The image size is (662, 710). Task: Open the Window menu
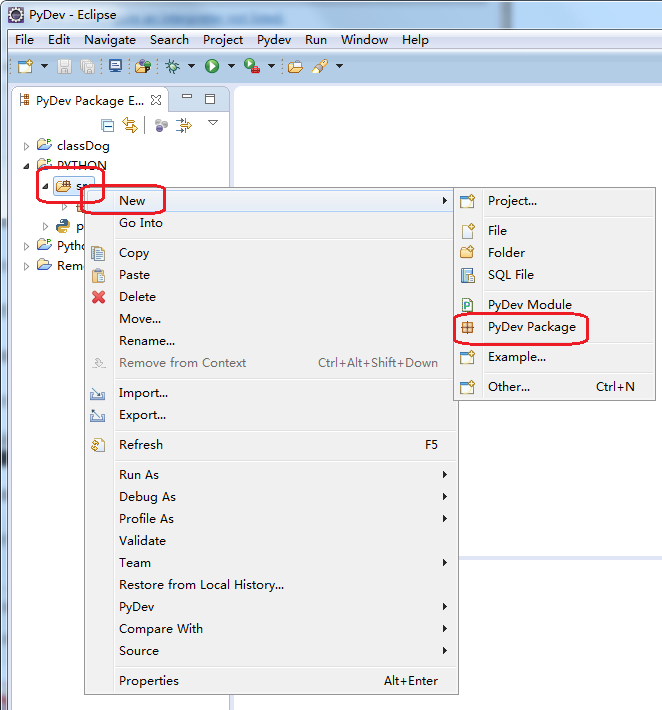point(365,40)
